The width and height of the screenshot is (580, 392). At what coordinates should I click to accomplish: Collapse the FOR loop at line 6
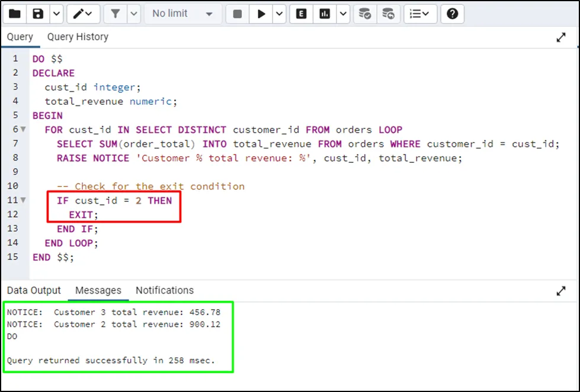click(24, 130)
